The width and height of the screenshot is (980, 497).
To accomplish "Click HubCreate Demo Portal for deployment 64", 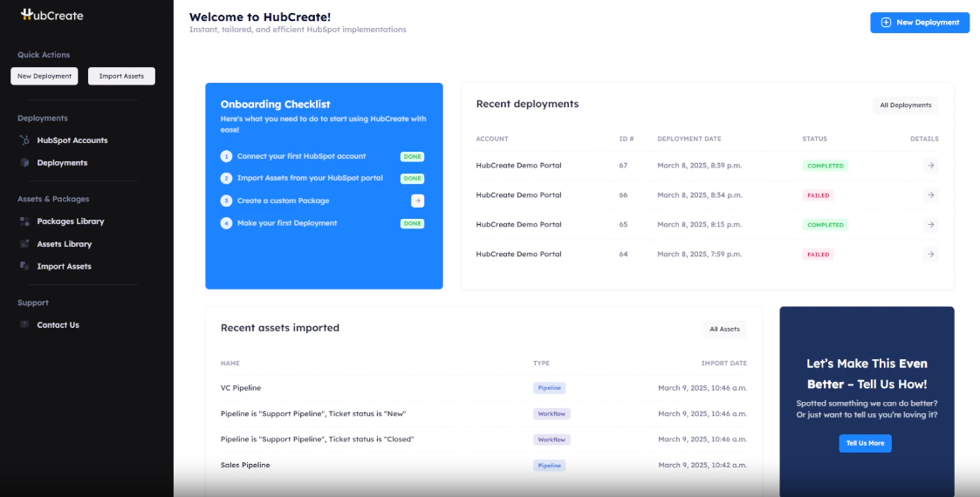I will (x=518, y=254).
